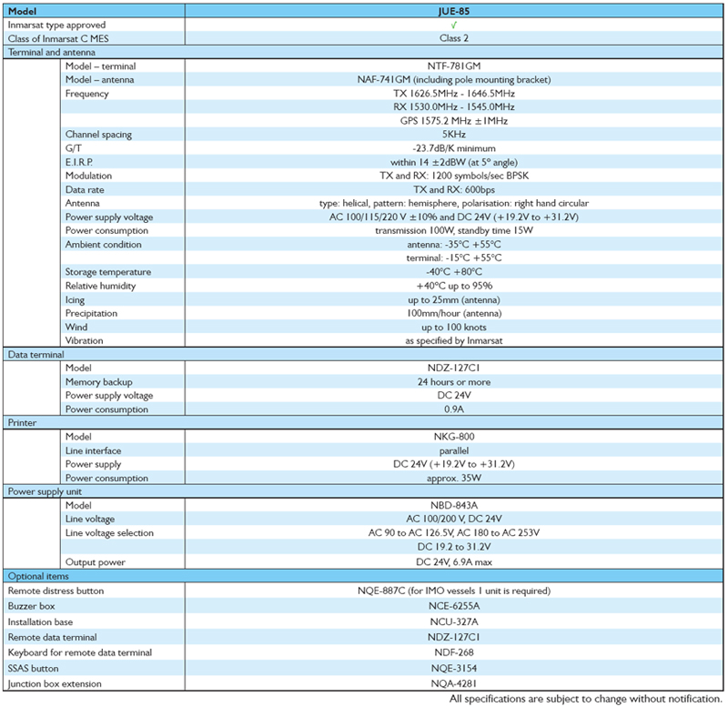Viewport: 728px width, 707px height.
Task: Select the "Terminal and antenna" section header
Action: pos(52,52)
